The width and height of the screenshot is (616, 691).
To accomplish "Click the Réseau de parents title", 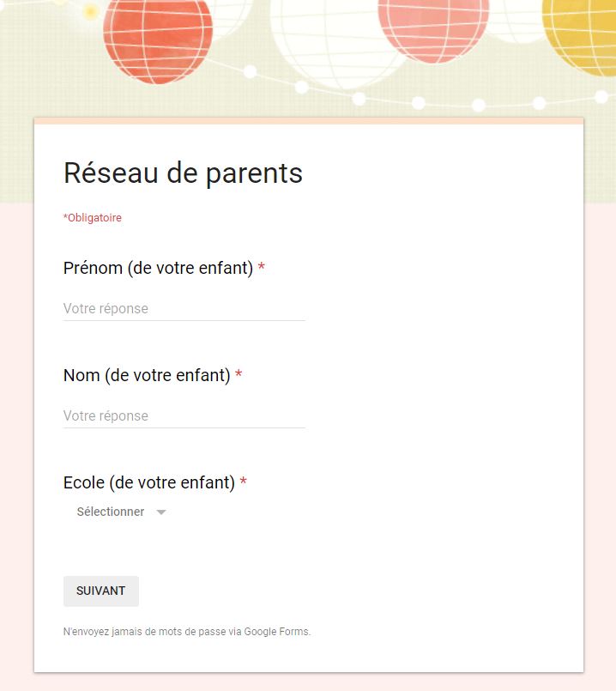I will tap(184, 173).
